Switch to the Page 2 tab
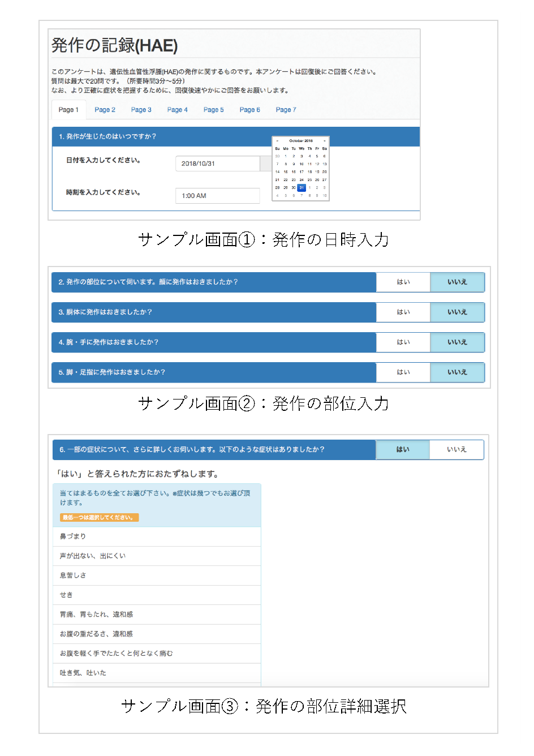Viewport: 534px width, 756px height. (105, 109)
